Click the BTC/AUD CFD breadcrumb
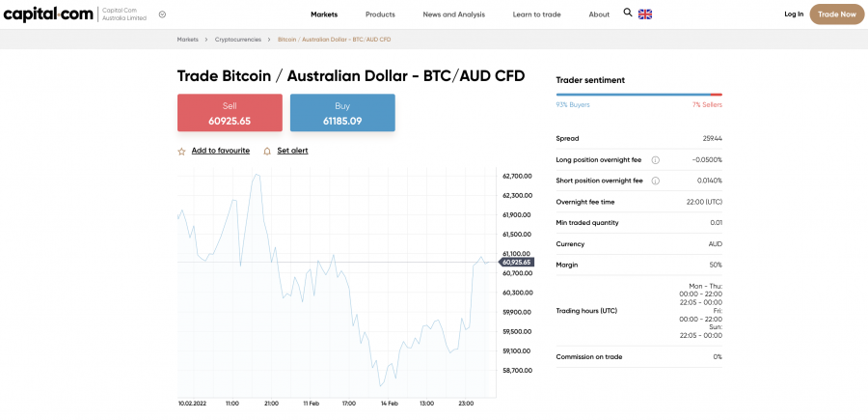The width and height of the screenshot is (868, 420). click(x=335, y=40)
